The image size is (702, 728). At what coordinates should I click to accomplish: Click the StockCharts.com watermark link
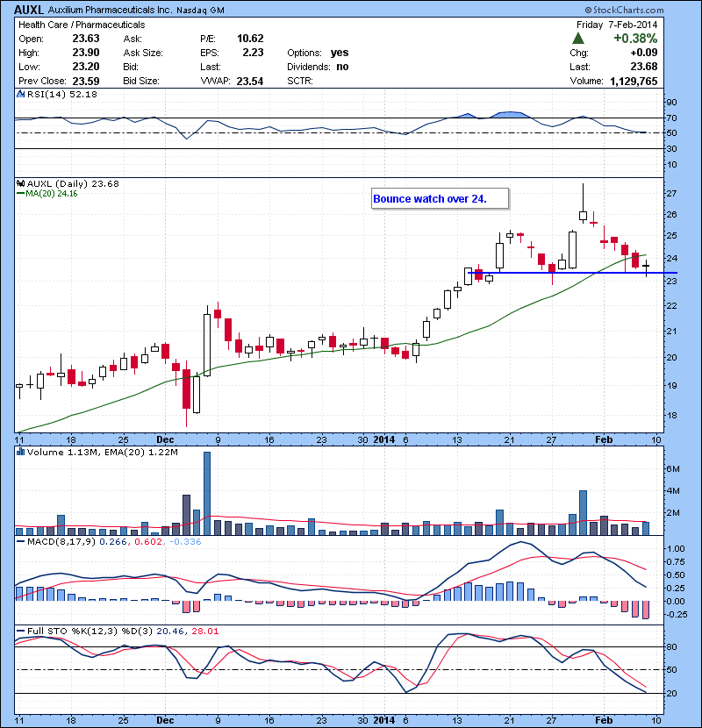click(624, 10)
